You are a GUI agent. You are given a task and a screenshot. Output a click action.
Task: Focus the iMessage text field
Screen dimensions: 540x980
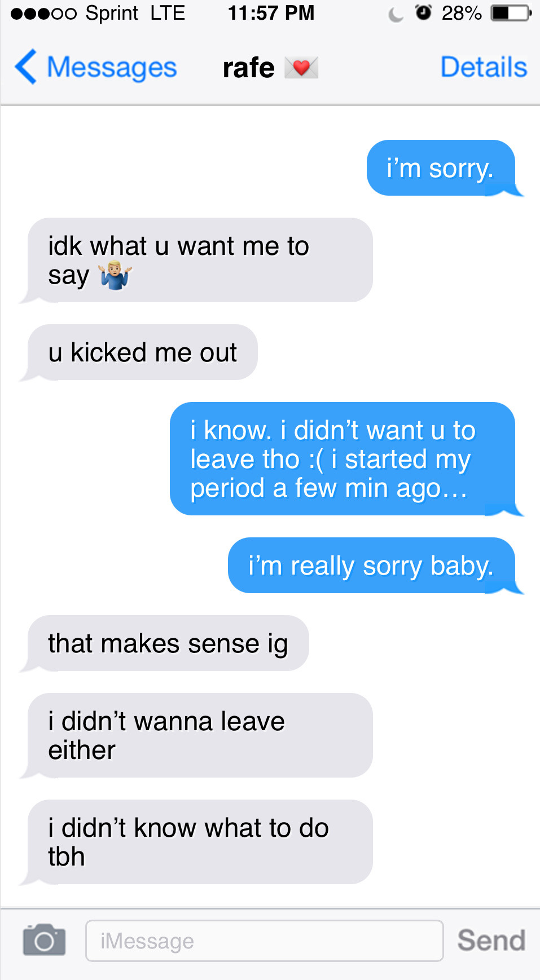[264, 941]
